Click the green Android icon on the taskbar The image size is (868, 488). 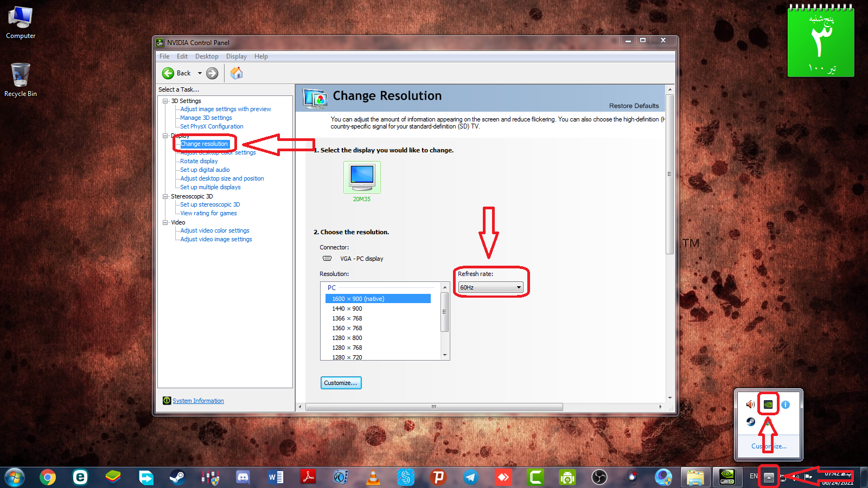point(567,477)
